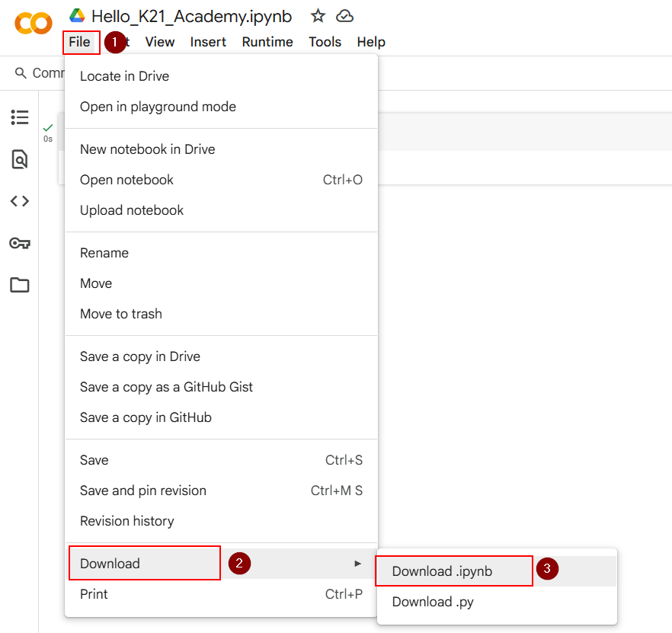Open the Help menu
Screen dimensions: 672x633
(x=371, y=42)
